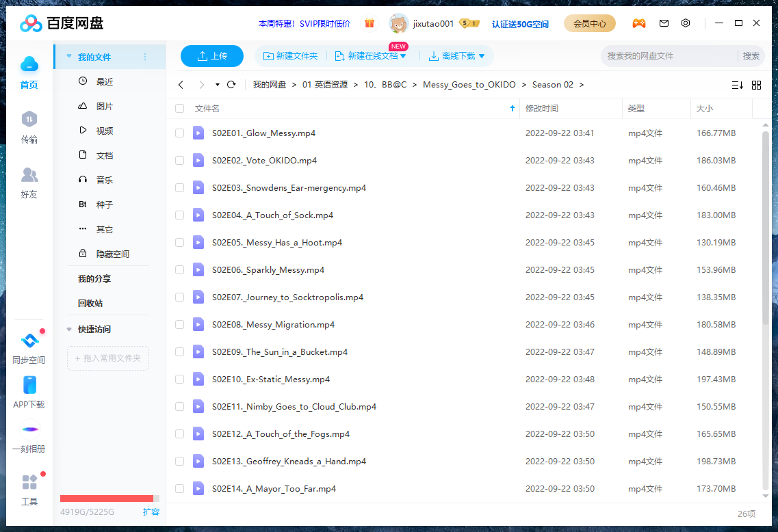Click the gift box icon in the header
Image resolution: width=778 pixels, height=532 pixels.
369,23
